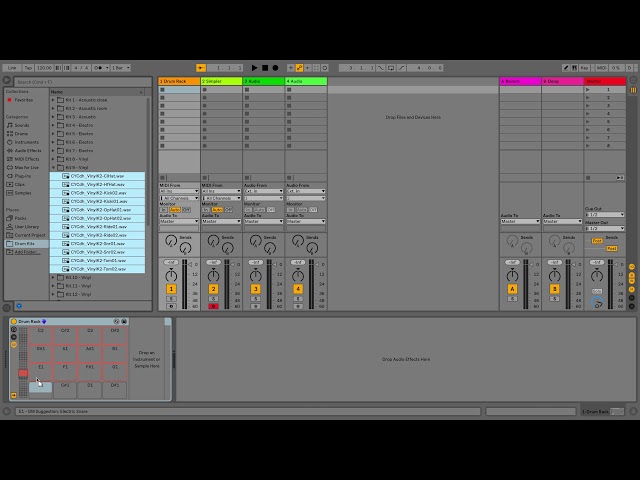The width and height of the screenshot is (640, 480).
Task: Toggle track 4 activator button
Action: tap(298, 289)
